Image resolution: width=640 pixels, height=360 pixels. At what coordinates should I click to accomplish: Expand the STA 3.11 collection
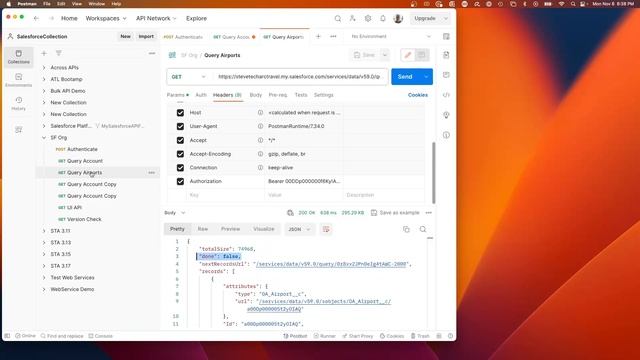(44, 231)
